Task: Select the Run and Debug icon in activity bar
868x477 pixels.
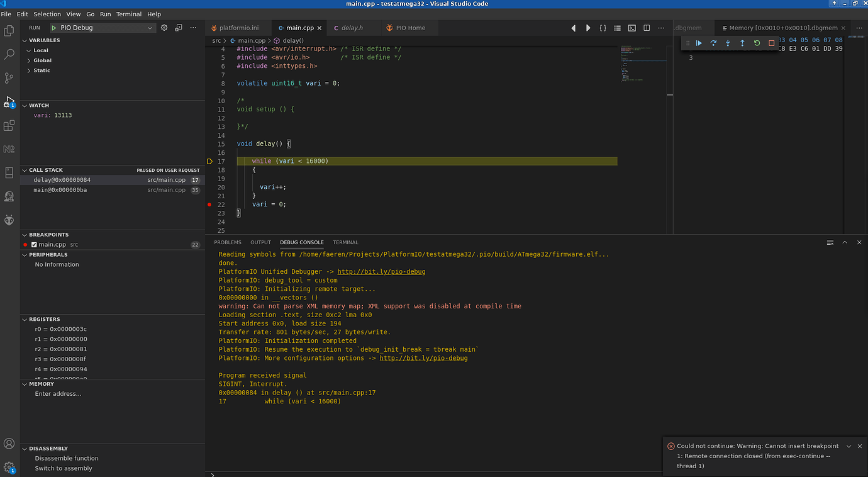Action: 9,101
